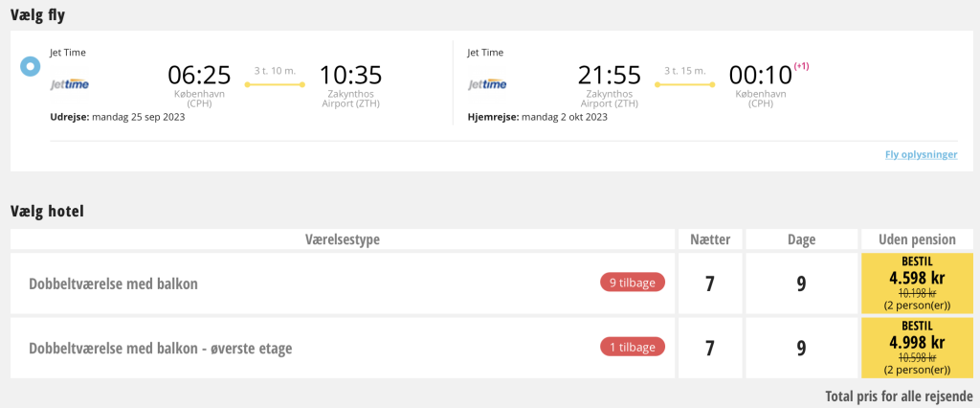Select Dobbeltværelse med balkon - øverste etage row
The image size is (980, 408).
343,348
